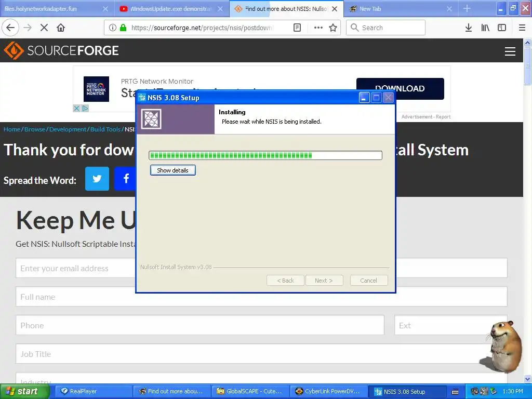Screen dimensions: 532x399
Task: Focus the Phone field
Action: pyautogui.click(x=200, y=325)
